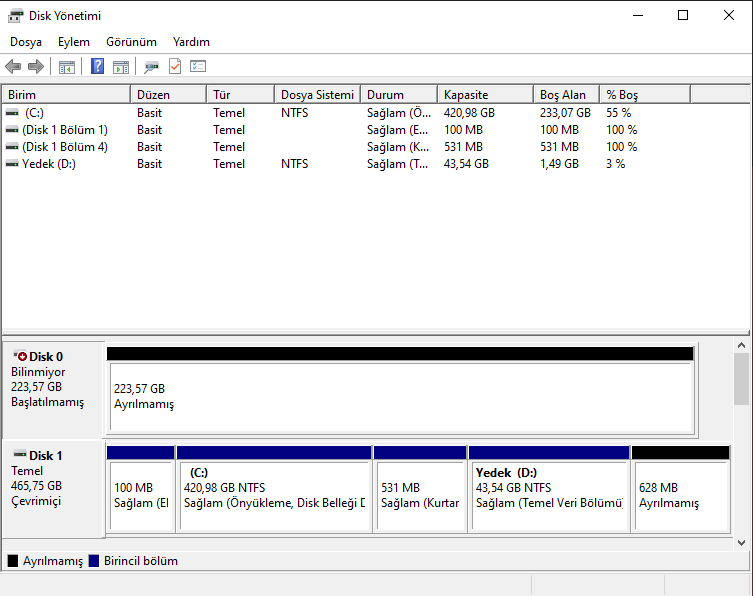The width and height of the screenshot is (753, 596).
Task: Click the blue Birincil bölüm legend swatch
Action: 94,561
